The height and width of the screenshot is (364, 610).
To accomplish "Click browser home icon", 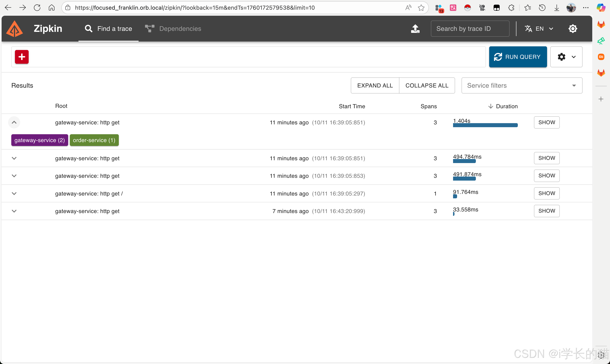I will coord(52,8).
